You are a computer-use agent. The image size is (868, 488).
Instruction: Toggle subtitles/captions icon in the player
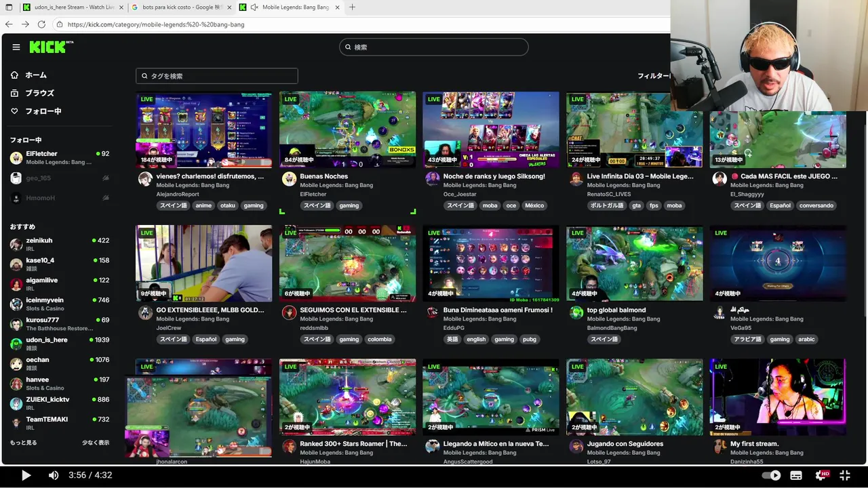[796, 475]
